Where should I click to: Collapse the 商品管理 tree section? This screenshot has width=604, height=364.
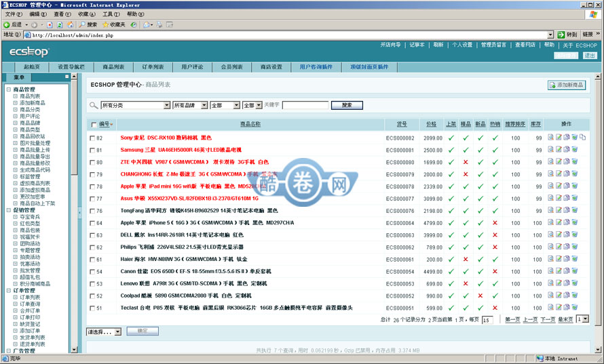pos(9,89)
